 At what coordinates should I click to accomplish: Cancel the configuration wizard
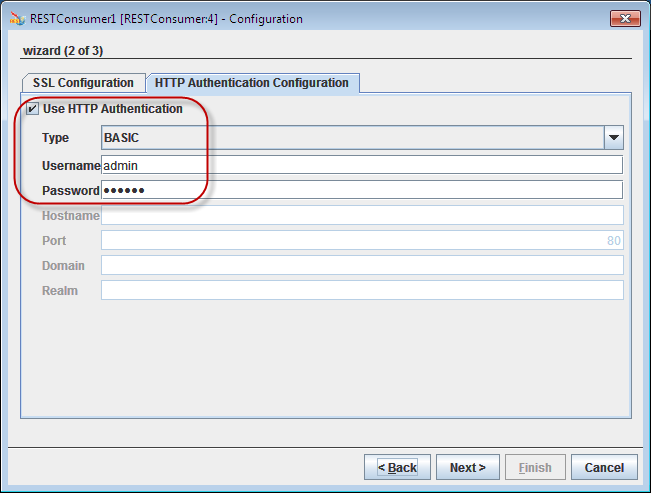point(604,467)
